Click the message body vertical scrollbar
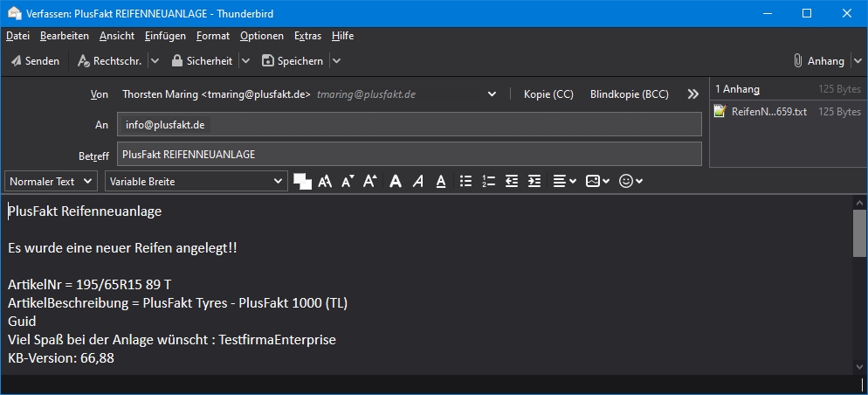Screen dimensions: 868x395 [x=859, y=233]
